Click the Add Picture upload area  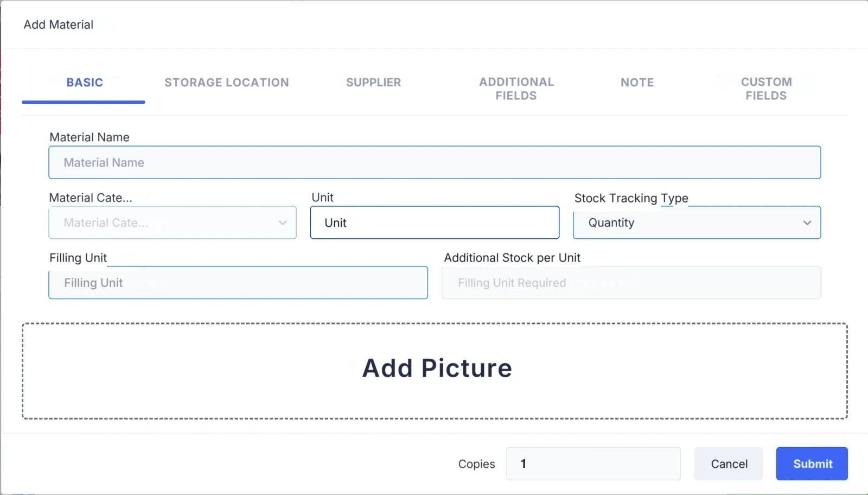(x=435, y=371)
